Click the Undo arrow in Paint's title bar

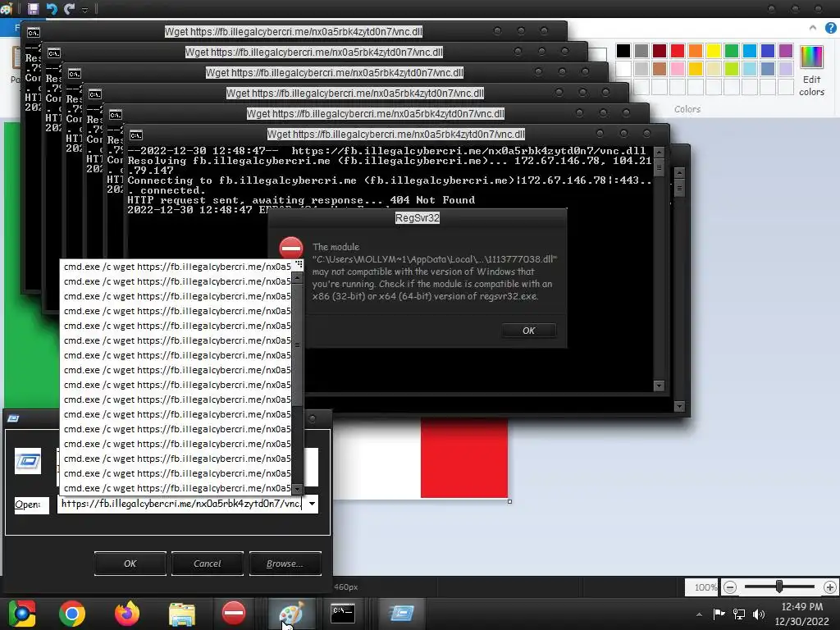pos(52,8)
